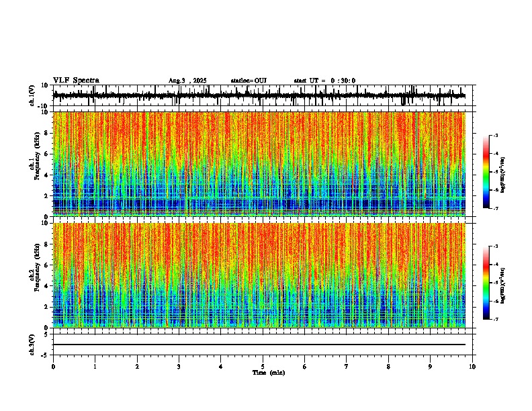Screen dimensions: 532x411
Task: Click the "start UT = 0 :30: 0" text
Action: click(x=324, y=81)
